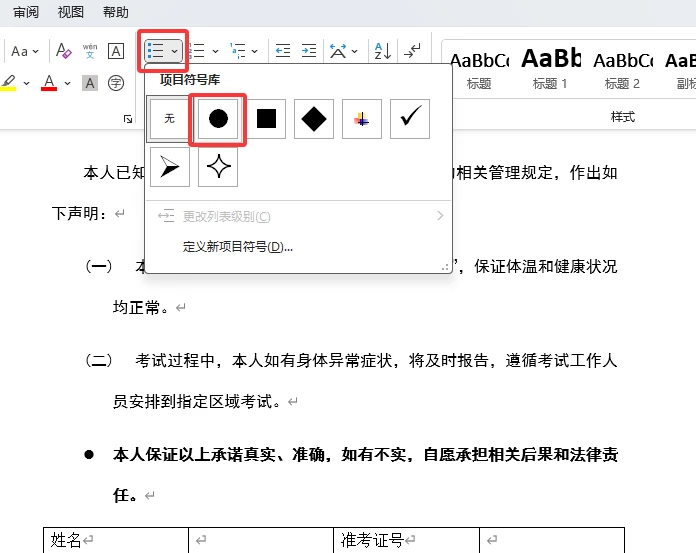Toggle character shading on text
Viewport: 696px width, 553px height.
90,83
